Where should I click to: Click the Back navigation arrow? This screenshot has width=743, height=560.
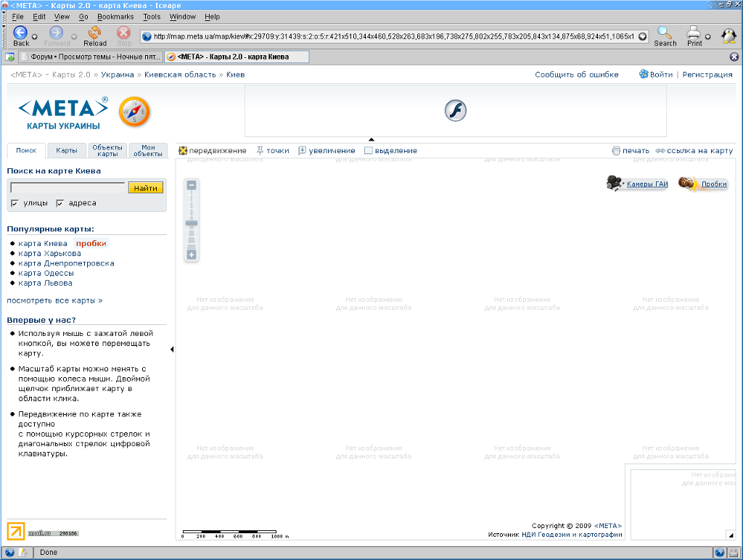[x=20, y=33]
